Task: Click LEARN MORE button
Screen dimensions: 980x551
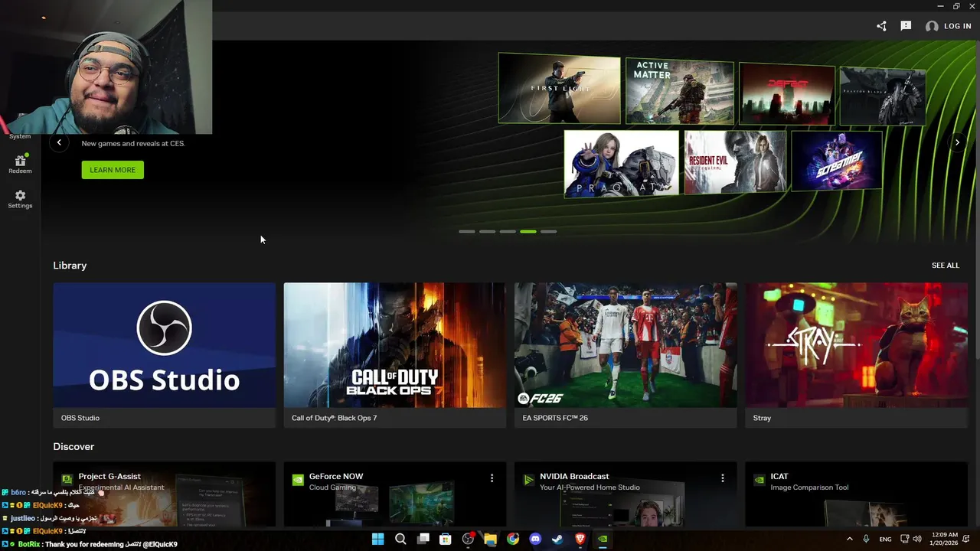Action: [x=113, y=170]
